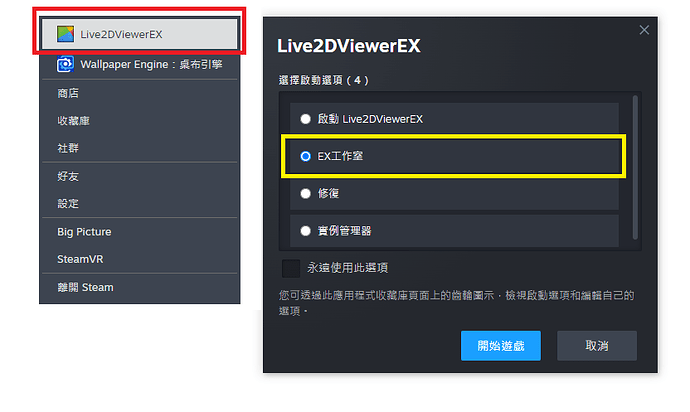Open Live2DViewerEX from tray menu
The height and width of the screenshot is (412, 690).
[120, 34]
